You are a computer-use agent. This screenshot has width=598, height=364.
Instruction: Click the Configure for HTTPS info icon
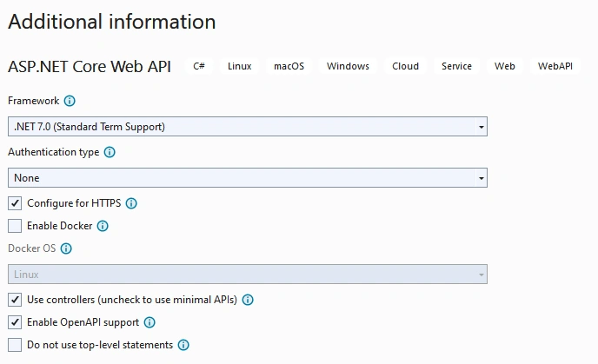point(131,203)
